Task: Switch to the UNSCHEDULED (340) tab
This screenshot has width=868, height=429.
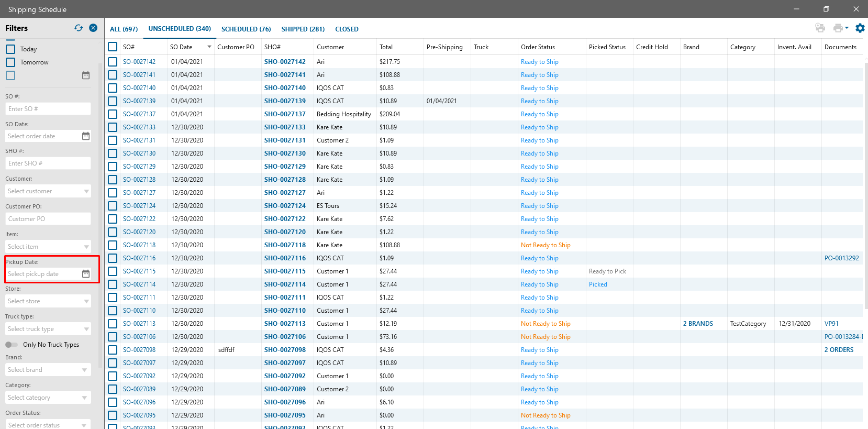Action: tap(180, 29)
